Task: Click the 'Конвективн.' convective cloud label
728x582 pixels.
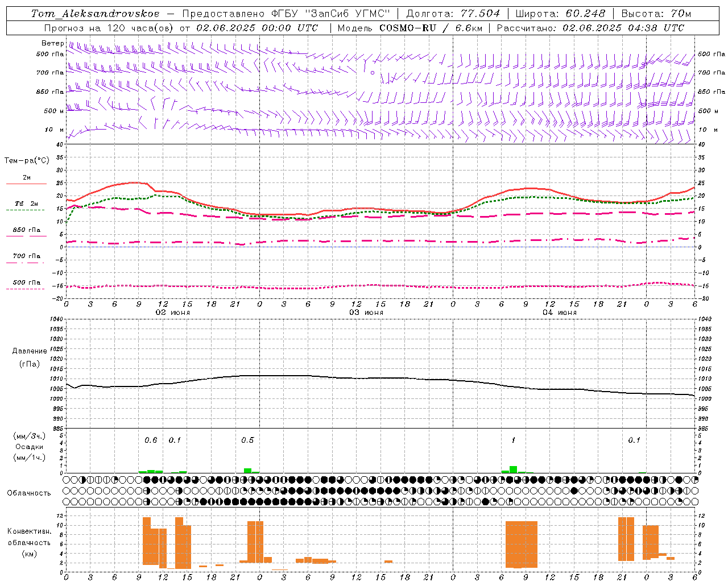Action: [29, 531]
